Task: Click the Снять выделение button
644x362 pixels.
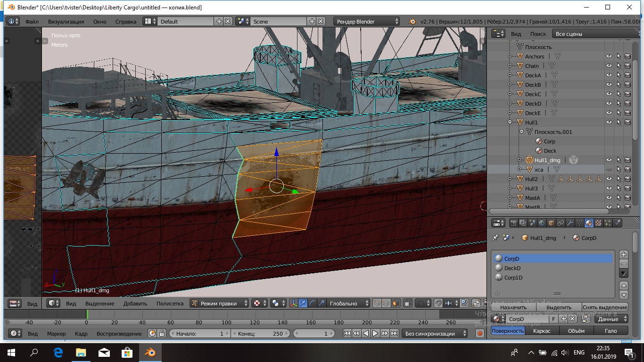Action: click(x=605, y=307)
